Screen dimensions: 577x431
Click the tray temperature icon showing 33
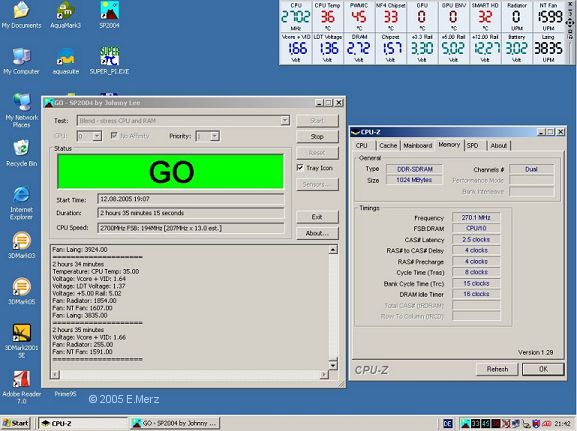[x=475, y=424]
